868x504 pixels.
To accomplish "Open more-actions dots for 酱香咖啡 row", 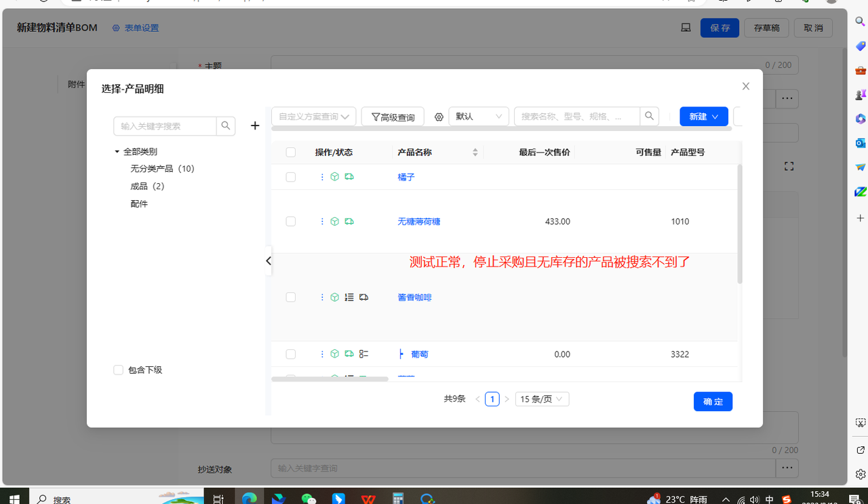I will coord(322,297).
